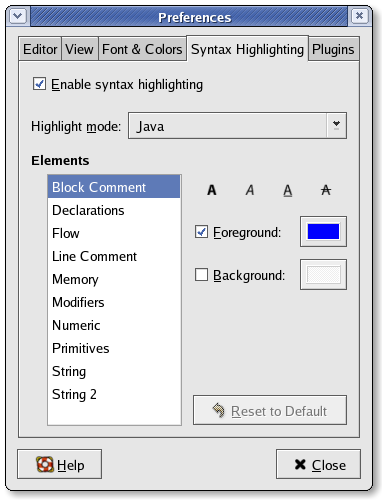This screenshot has width=382, height=500.
Task: Select the Syntax Highlighting tab
Action: (x=247, y=49)
